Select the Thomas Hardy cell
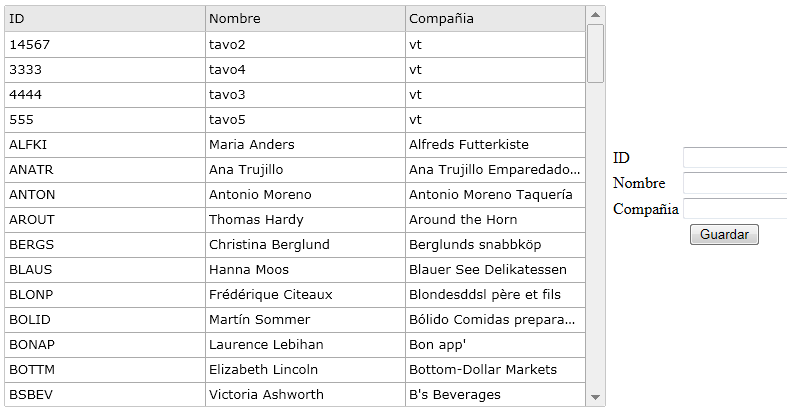The width and height of the screenshot is (787, 413). (305, 220)
